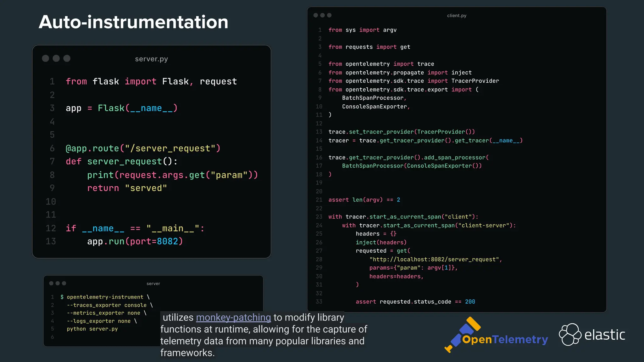Click the 'def server_request():' line
This screenshot has height=362, width=644.
point(122,162)
